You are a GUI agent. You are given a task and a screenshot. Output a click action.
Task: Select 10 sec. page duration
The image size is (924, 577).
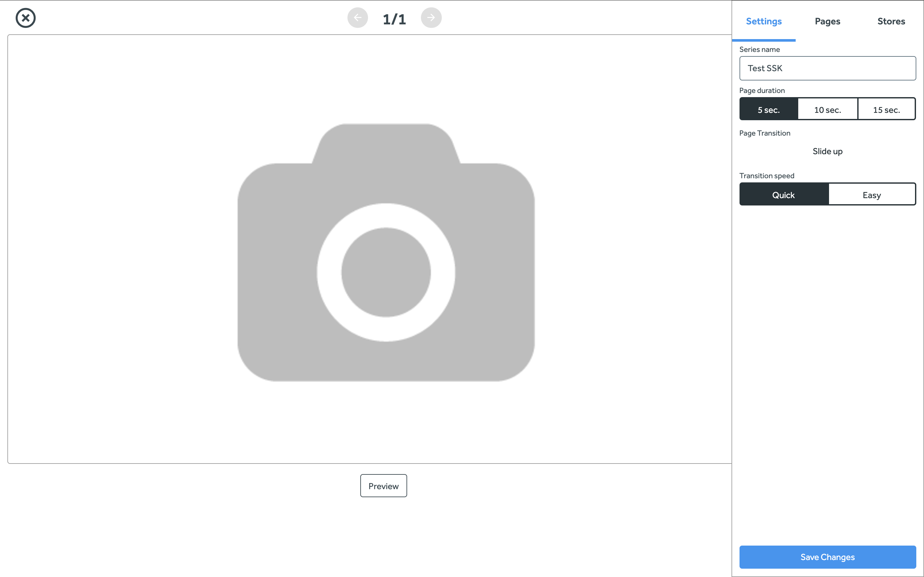(827, 110)
